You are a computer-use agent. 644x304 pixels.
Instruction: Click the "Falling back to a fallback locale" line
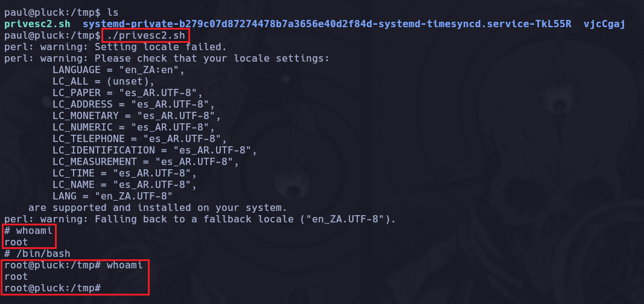(x=200, y=219)
